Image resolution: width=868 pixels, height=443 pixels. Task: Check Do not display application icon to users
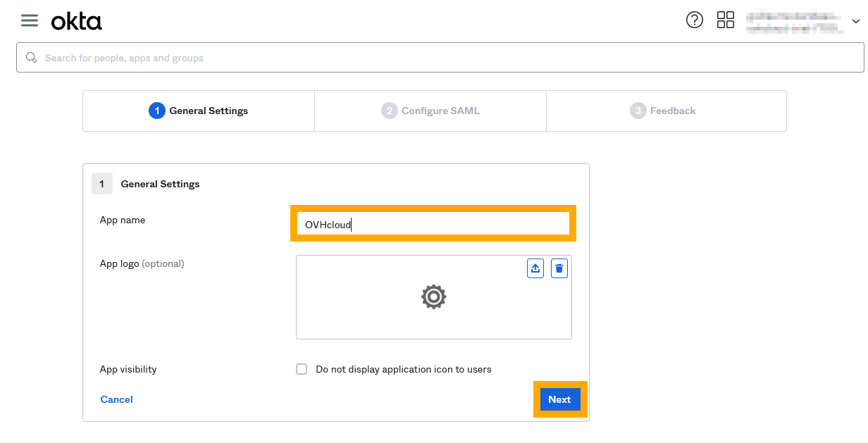point(302,369)
